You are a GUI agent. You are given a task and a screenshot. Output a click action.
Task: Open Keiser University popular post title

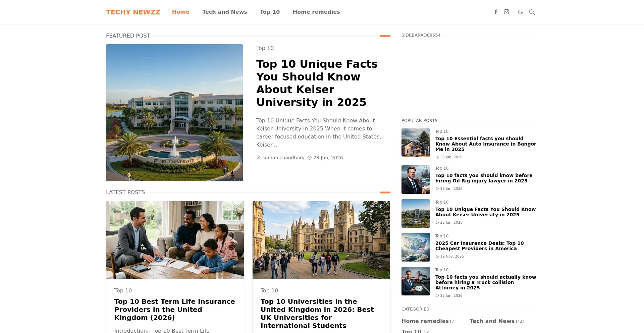point(485,212)
